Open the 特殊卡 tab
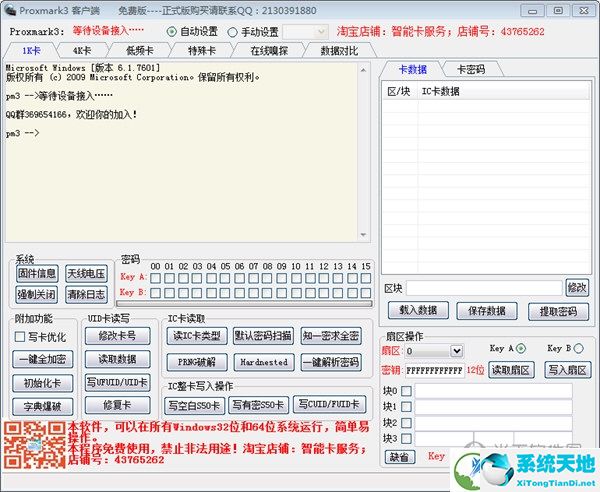 point(202,51)
